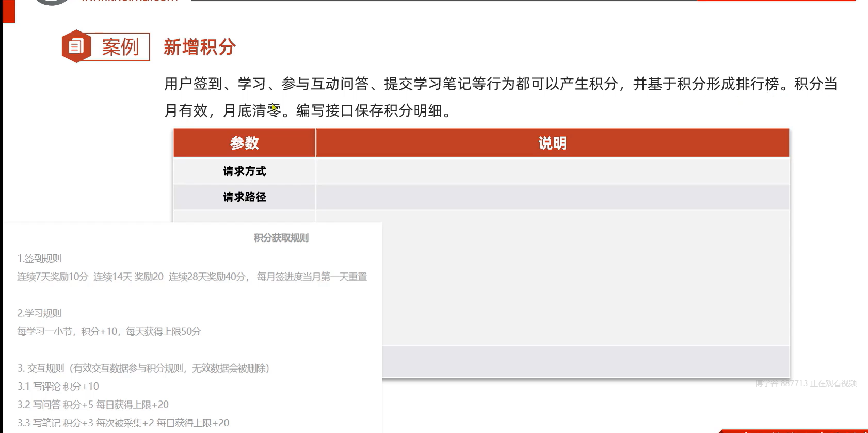Click the 说明 table header
This screenshot has width=868, height=433.
[x=553, y=143]
